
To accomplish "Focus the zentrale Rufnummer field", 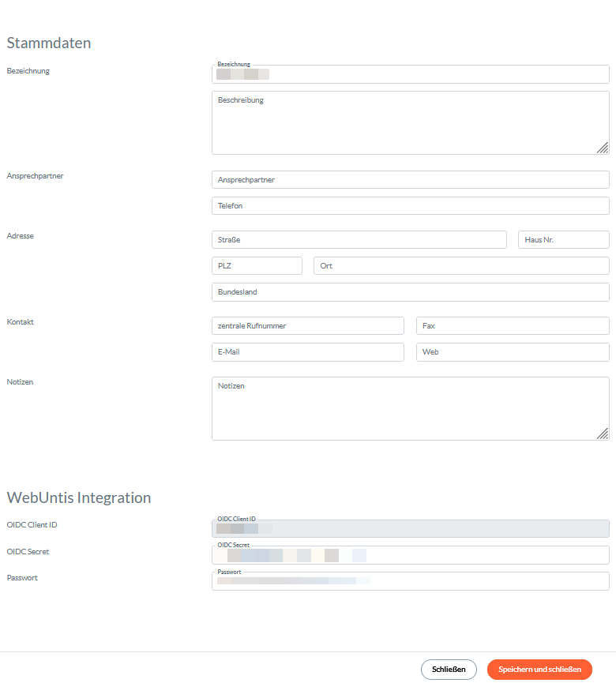I will click(x=308, y=326).
